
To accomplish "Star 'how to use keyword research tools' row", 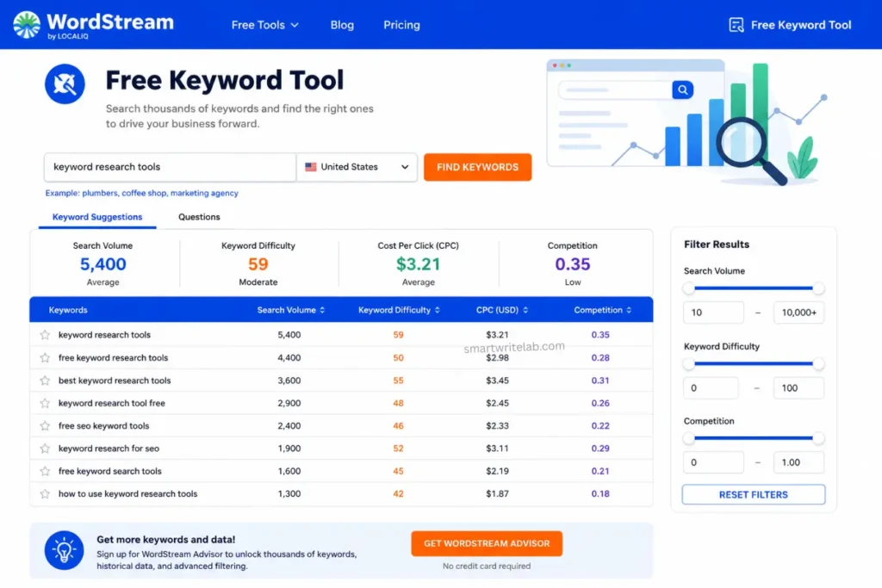I will [45, 493].
